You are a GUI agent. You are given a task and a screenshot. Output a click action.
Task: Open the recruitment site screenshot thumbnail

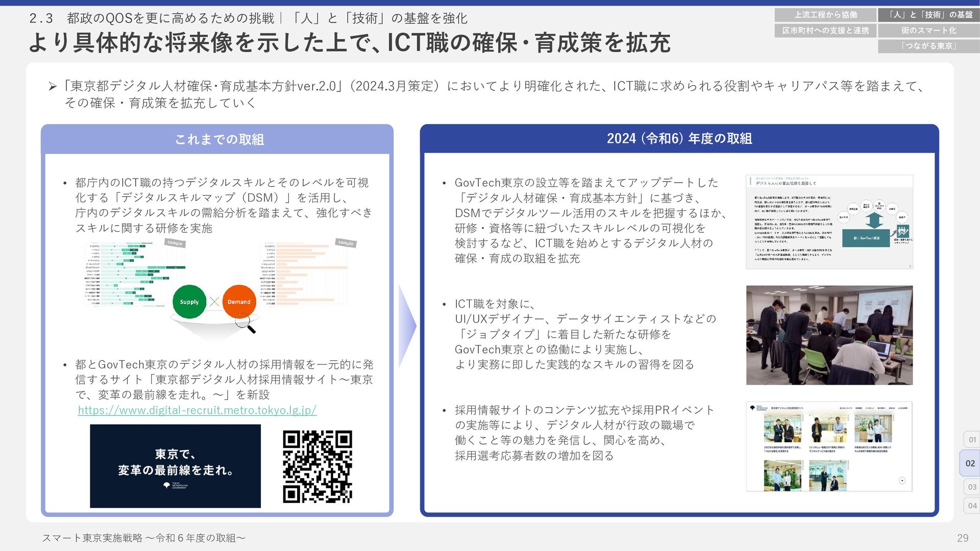point(829,446)
